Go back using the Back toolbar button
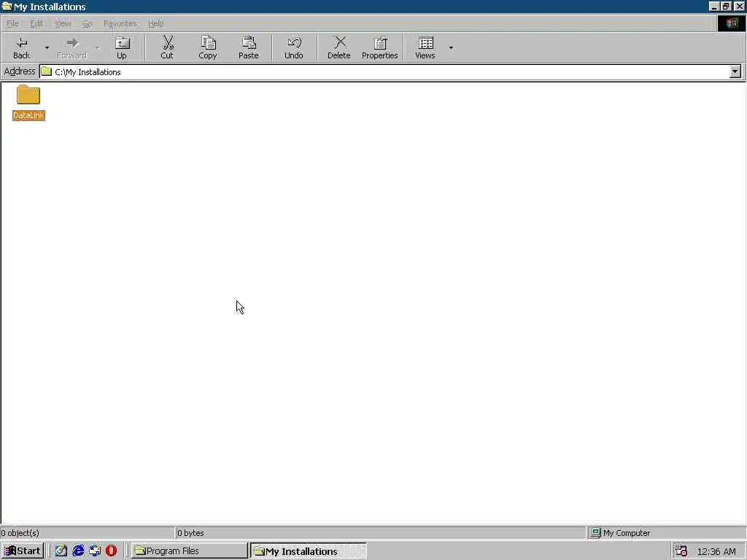This screenshot has height=560, width=747. point(21,47)
